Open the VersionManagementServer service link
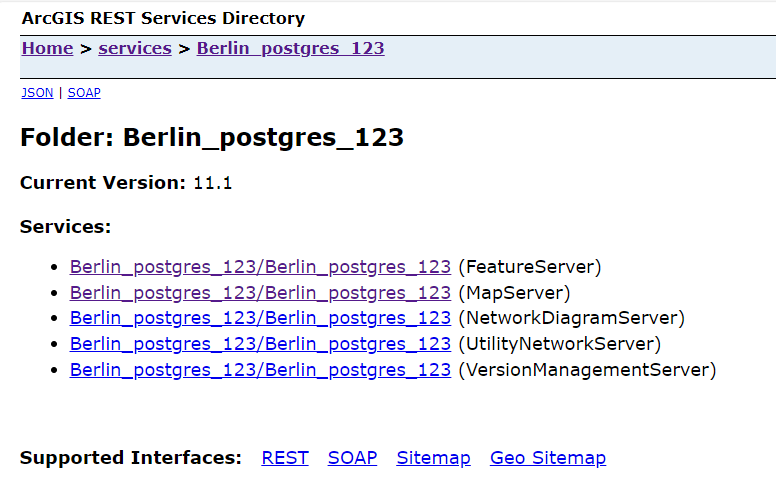Screen dimensions: 776x495 point(260,370)
